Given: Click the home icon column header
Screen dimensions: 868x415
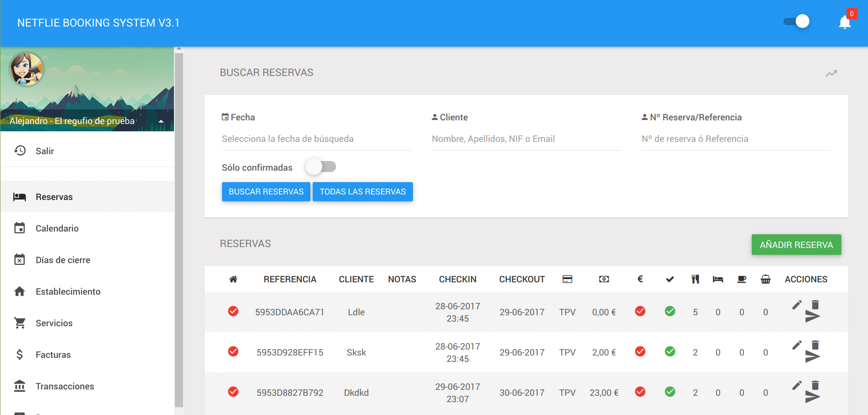Looking at the screenshot, I should pyautogui.click(x=233, y=279).
